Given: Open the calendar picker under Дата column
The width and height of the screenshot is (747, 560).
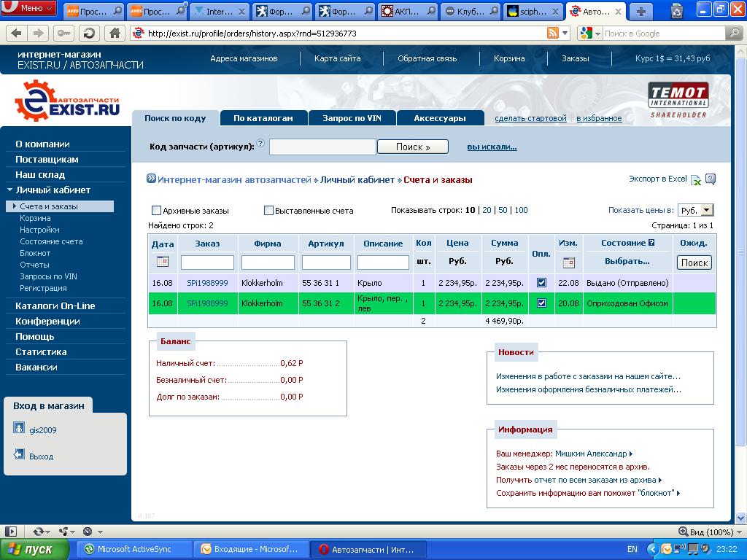Looking at the screenshot, I should 162,262.
